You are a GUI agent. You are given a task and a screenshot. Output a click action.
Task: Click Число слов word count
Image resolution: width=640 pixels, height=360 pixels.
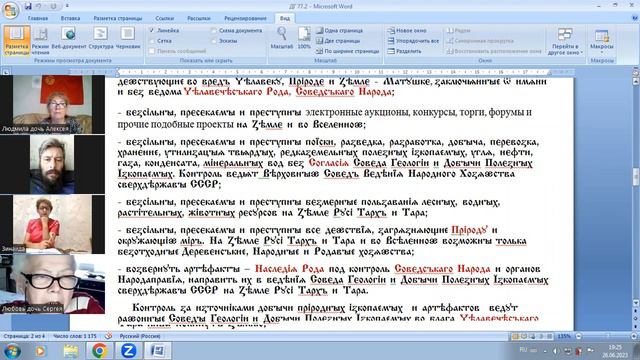(x=75, y=336)
